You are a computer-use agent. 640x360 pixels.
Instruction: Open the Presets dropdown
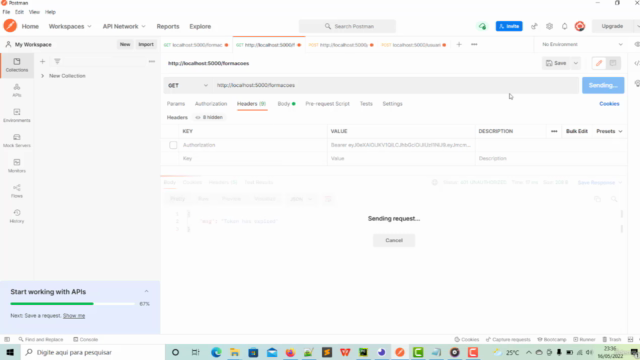pyautogui.click(x=609, y=131)
